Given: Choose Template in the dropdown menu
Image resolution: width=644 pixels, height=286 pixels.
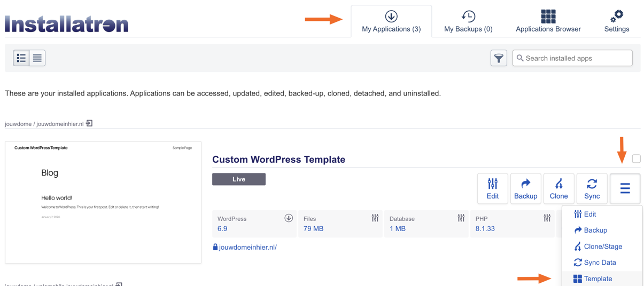Looking at the screenshot, I should [602, 279].
